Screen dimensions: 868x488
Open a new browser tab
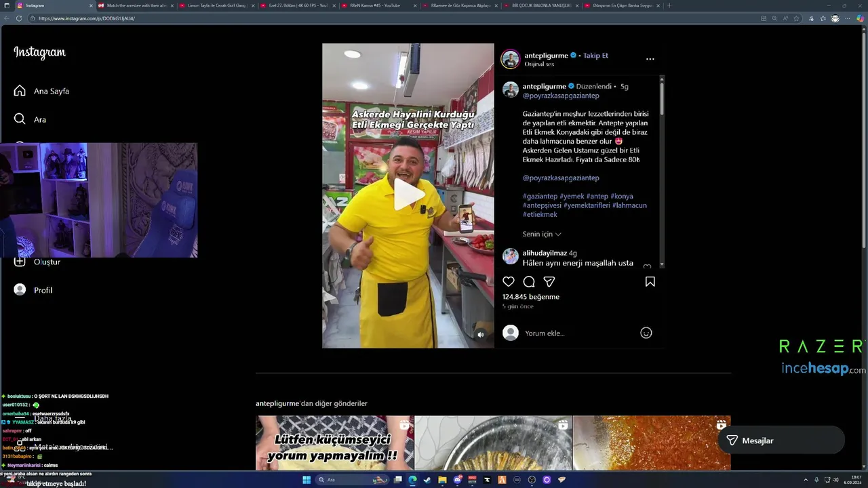pyautogui.click(x=669, y=5)
